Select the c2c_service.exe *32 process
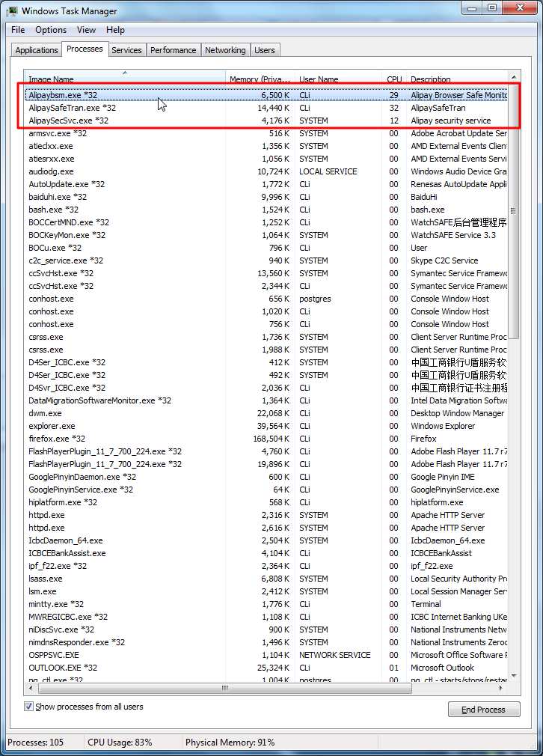 (266, 260)
